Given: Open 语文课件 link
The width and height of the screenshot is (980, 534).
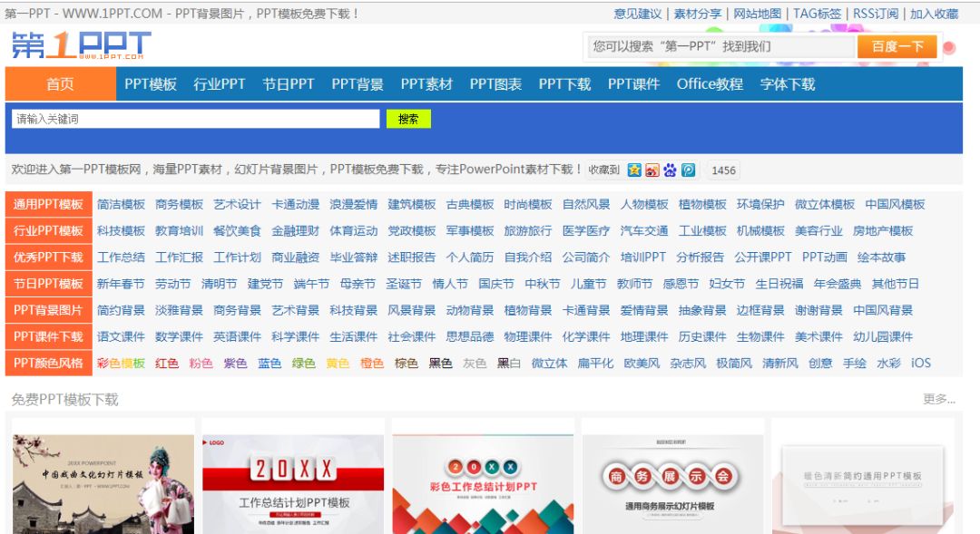Looking at the screenshot, I should click(x=121, y=336).
